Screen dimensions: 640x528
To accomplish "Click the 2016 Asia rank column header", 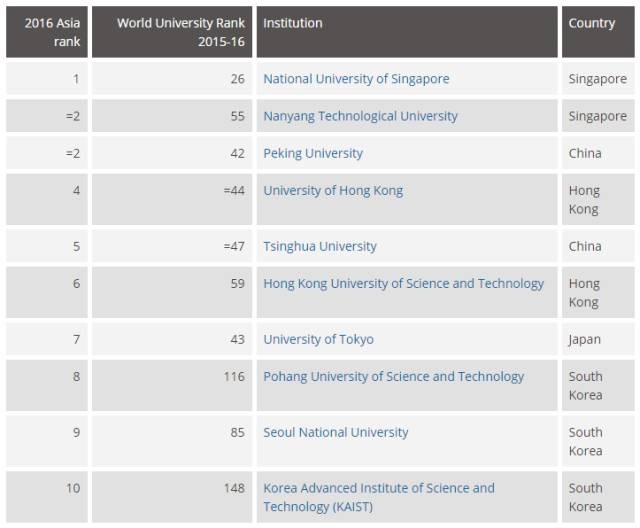I will pyautogui.click(x=46, y=32).
